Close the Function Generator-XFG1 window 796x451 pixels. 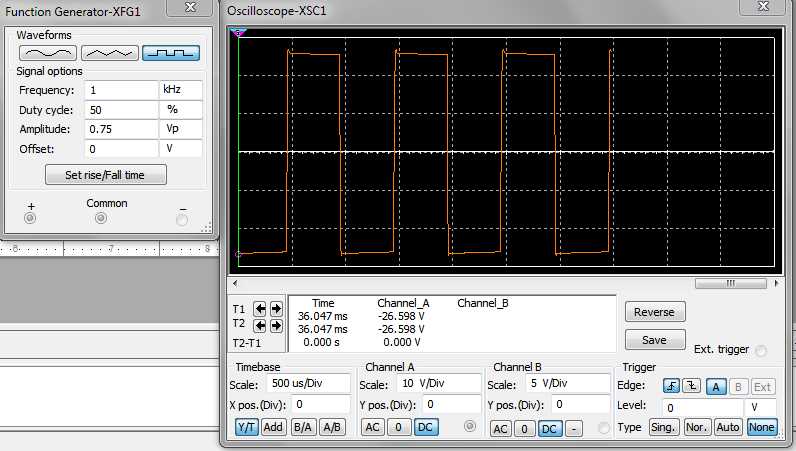tap(190, 7)
